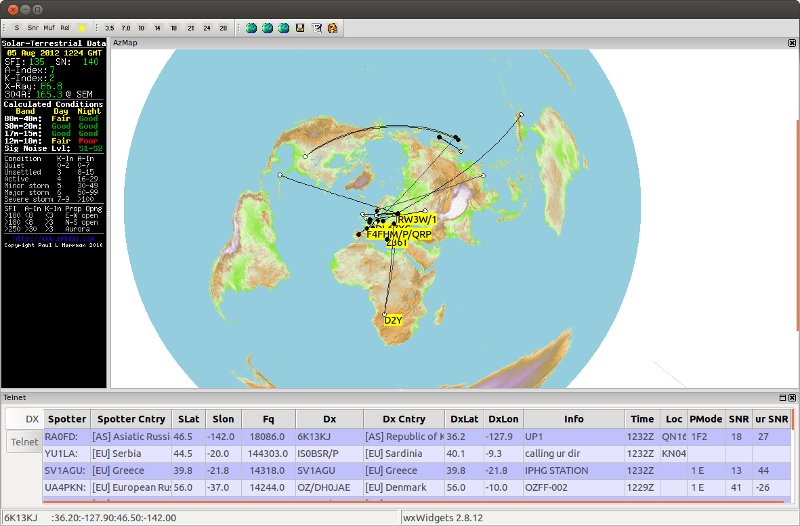Screen dimensions: 800x526
Task: Click the Info column header
Action: [573, 419]
